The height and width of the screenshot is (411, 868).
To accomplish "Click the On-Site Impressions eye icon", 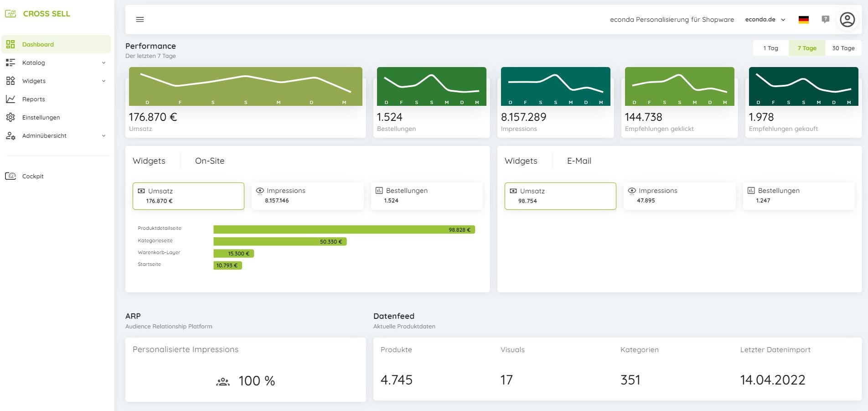I will (x=260, y=191).
